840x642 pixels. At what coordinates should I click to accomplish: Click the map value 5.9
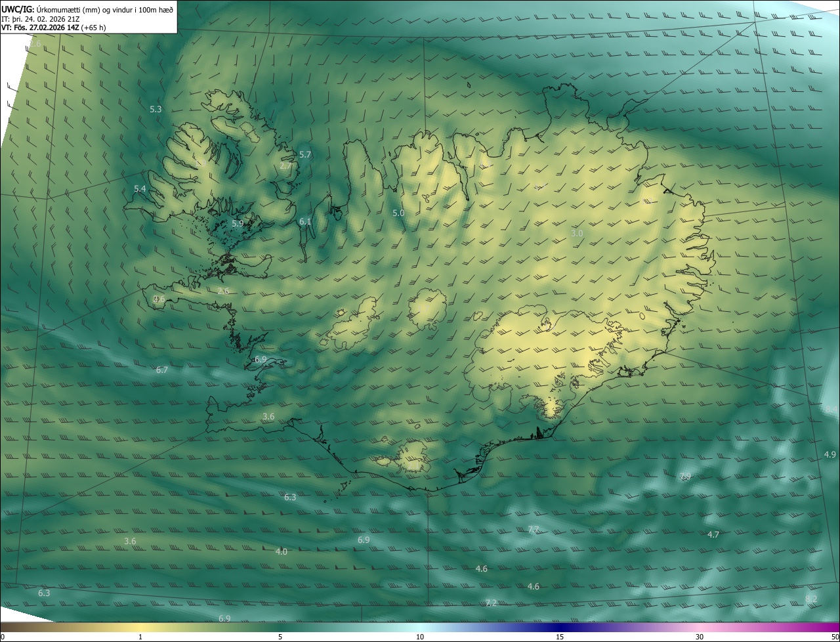pyautogui.click(x=238, y=223)
